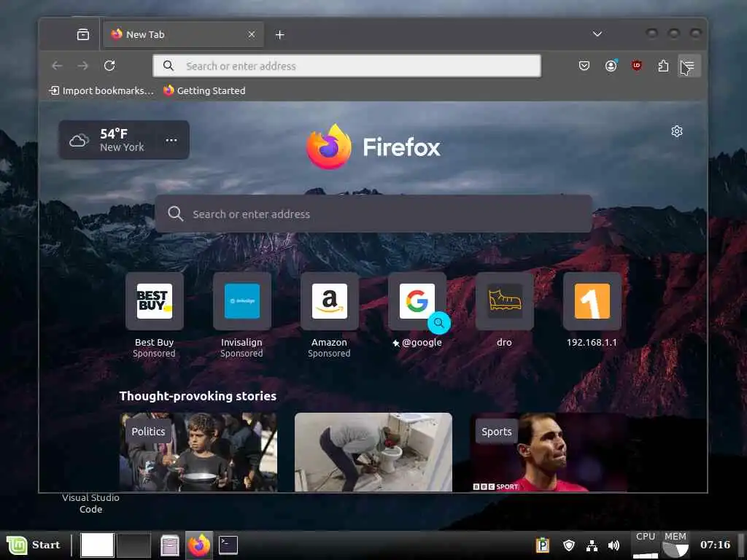Switch to second workspace in pager
Image resolution: width=747 pixels, height=560 pixels.
[134, 545]
